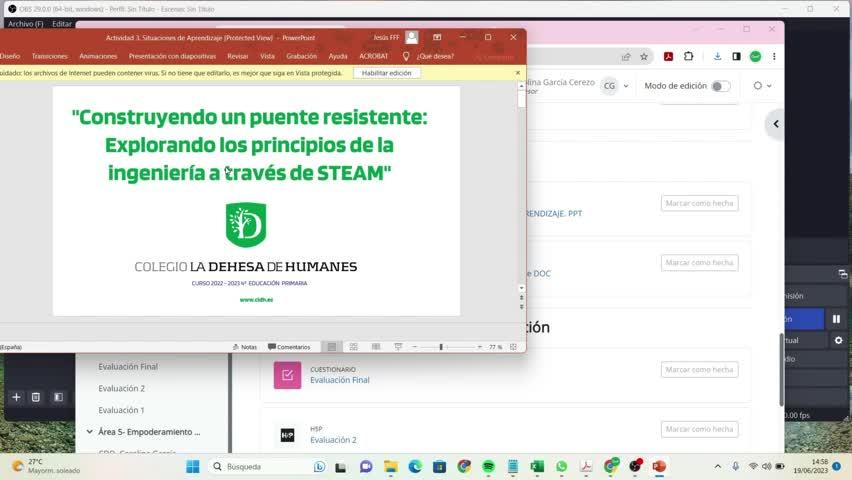
Task: Open Chrome three-dot menu
Action: 774,57
